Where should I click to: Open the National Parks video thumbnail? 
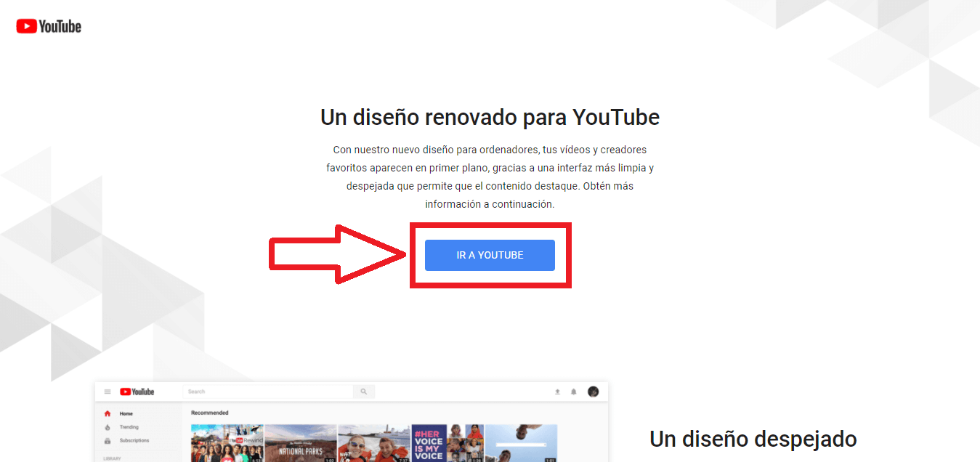pyautogui.click(x=301, y=443)
